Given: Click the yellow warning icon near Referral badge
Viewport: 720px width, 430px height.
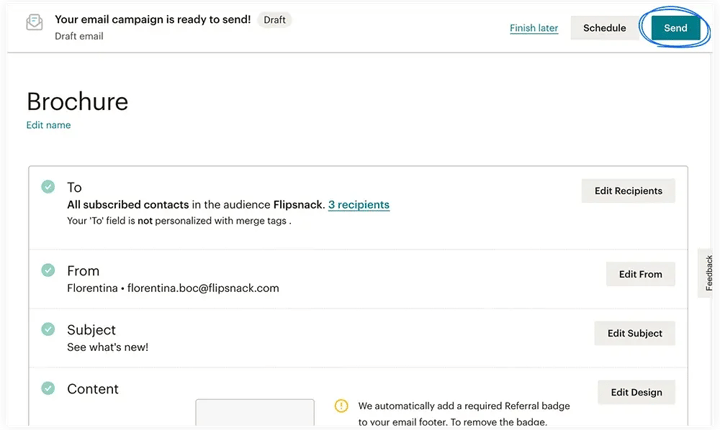Looking at the screenshot, I should [x=341, y=406].
